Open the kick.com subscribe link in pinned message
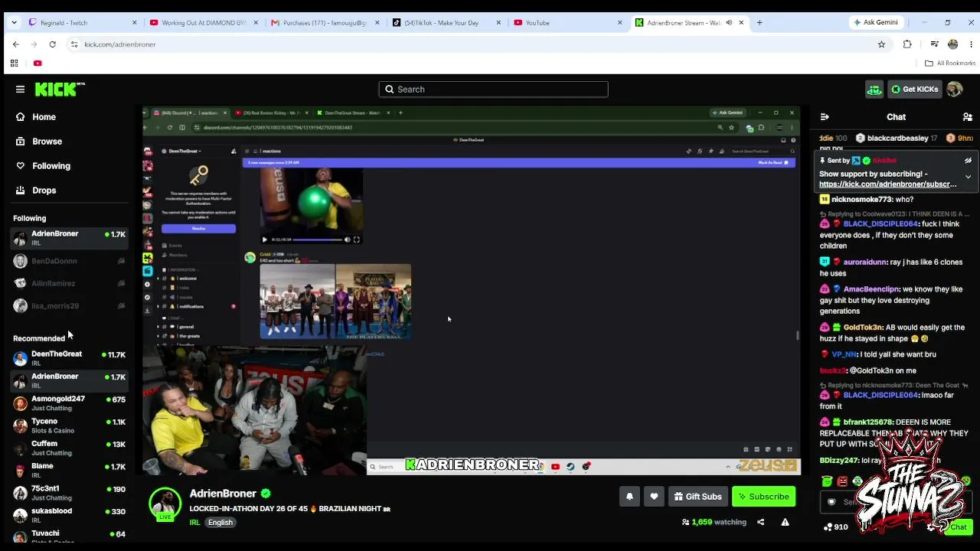 click(888, 184)
